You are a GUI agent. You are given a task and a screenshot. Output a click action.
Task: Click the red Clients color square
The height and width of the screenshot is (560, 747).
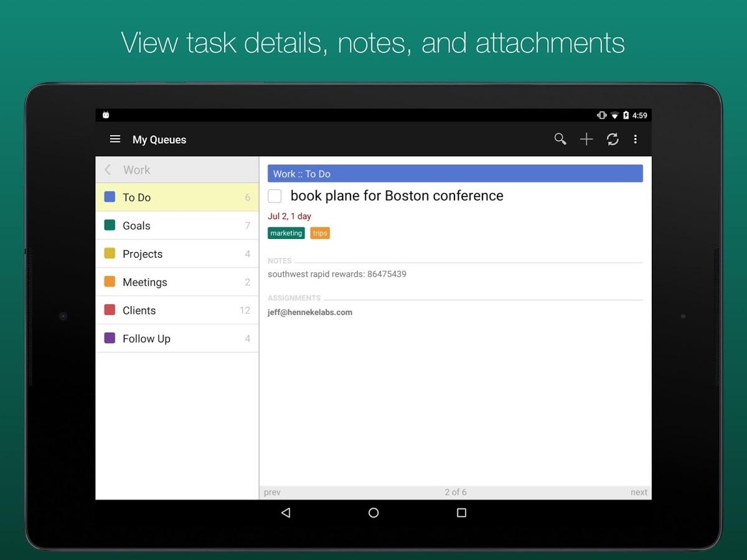(x=110, y=309)
